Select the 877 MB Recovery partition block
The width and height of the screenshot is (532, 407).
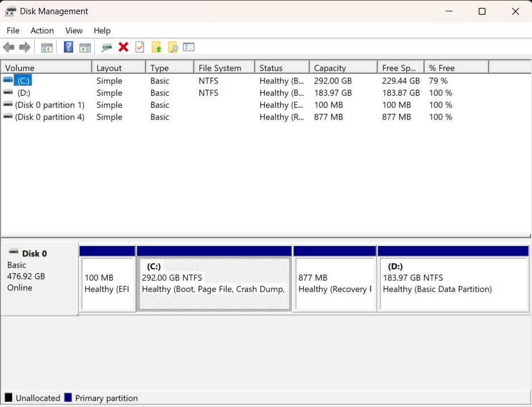coord(335,283)
